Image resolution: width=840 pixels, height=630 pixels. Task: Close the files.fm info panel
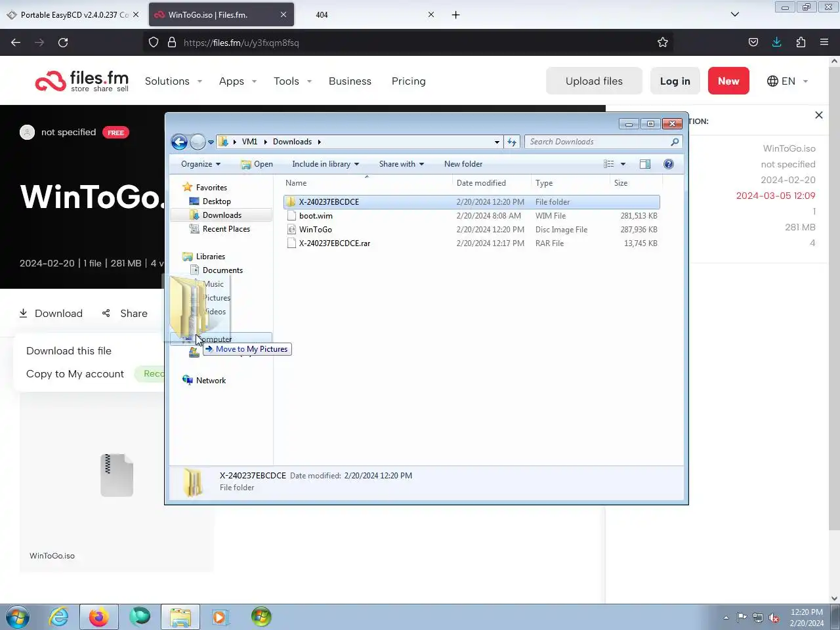point(819,115)
